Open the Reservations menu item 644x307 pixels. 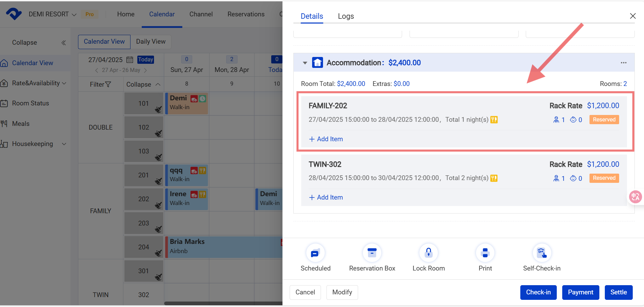click(x=246, y=14)
